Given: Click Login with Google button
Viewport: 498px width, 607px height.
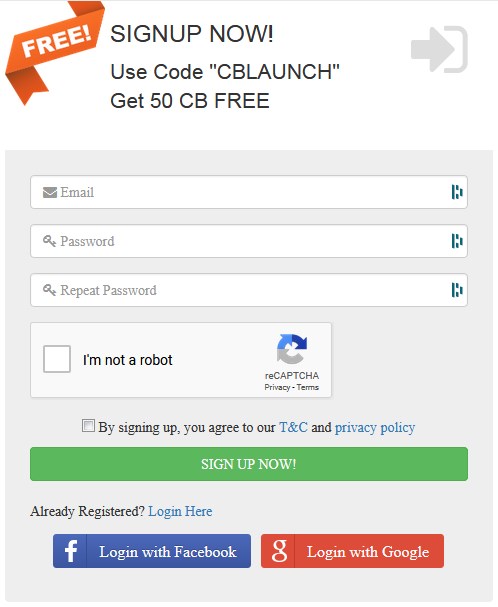Looking at the screenshot, I should 352,551.
